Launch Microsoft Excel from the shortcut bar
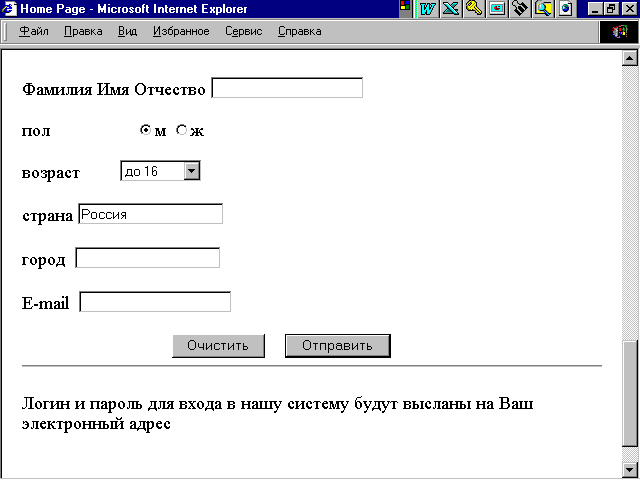 [x=450, y=8]
